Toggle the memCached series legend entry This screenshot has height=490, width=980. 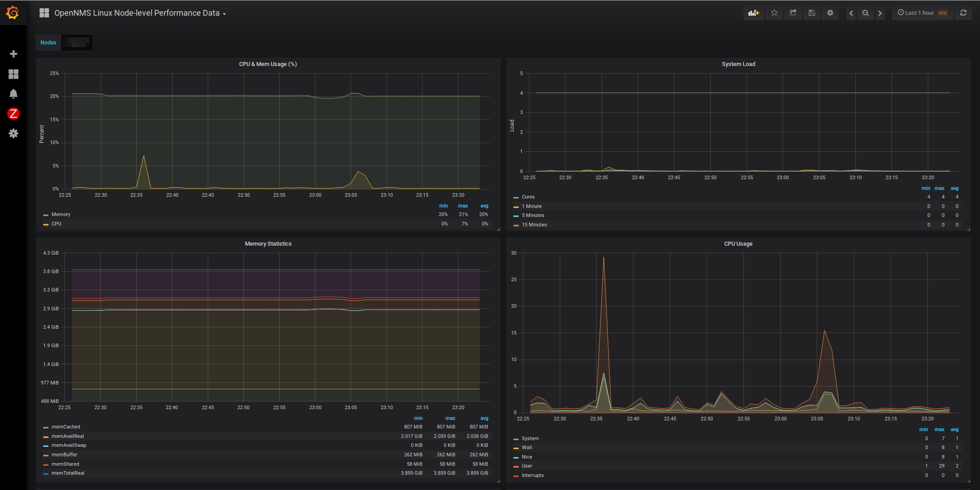click(x=66, y=427)
